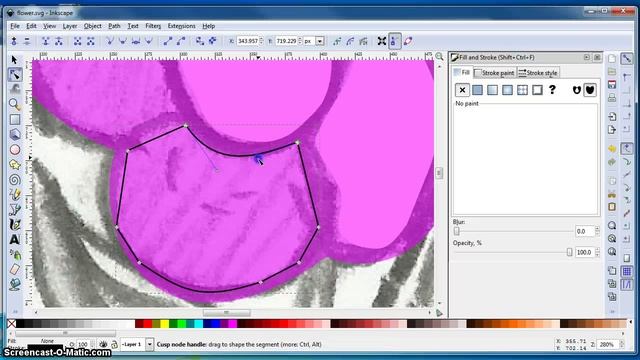Select the Pattern fill button
The height and width of the screenshot is (360, 640).
pyautogui.click(x=522, y=90)
